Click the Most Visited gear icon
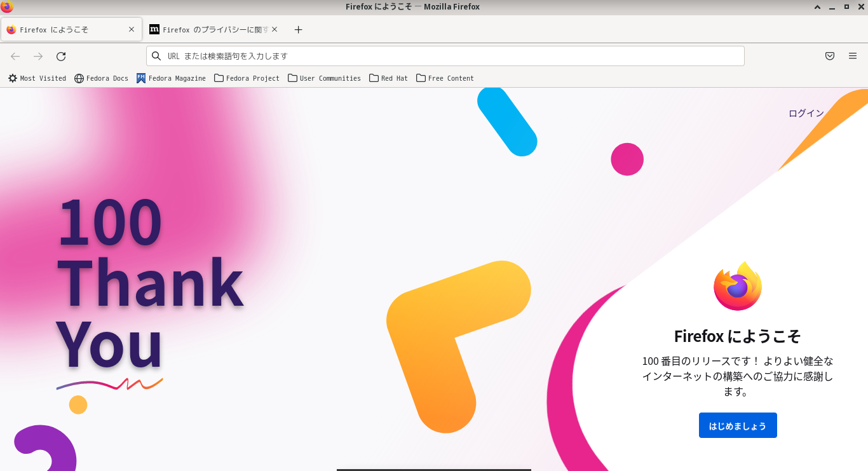The height and width of the screenshot is (471, 868). (13, 78)
